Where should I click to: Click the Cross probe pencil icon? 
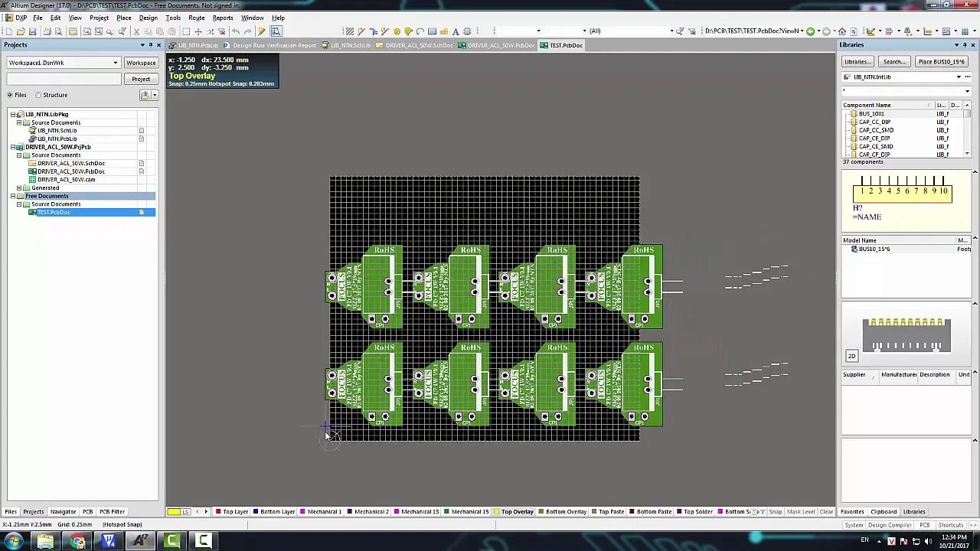(x=262, y=31)
